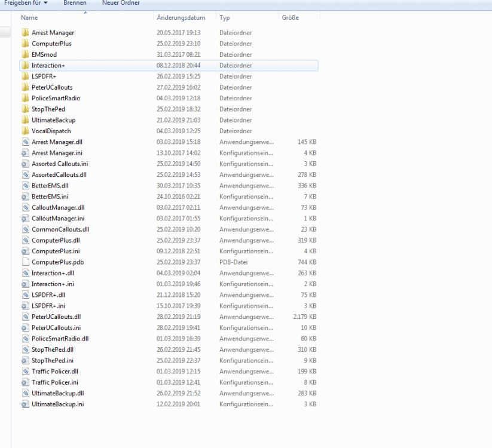
Task: Click the VocalDispatch folder icon
Action: [x=26, y=131]
